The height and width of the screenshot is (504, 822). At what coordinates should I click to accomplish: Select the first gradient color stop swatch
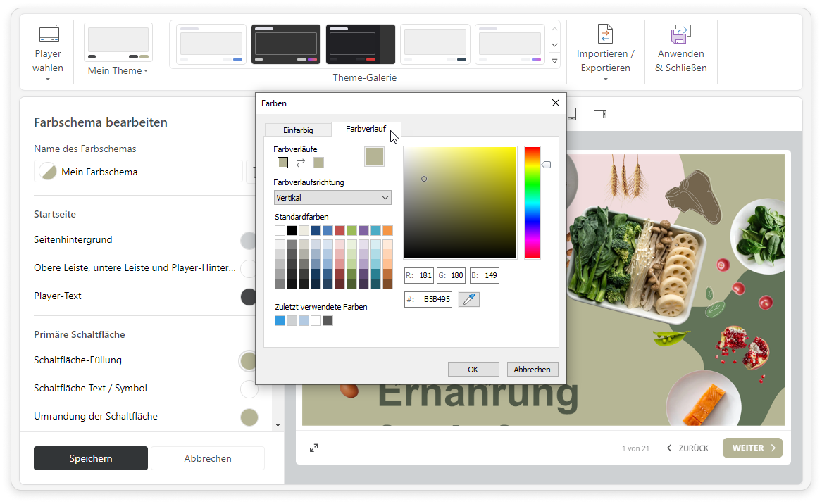[282, 163]
